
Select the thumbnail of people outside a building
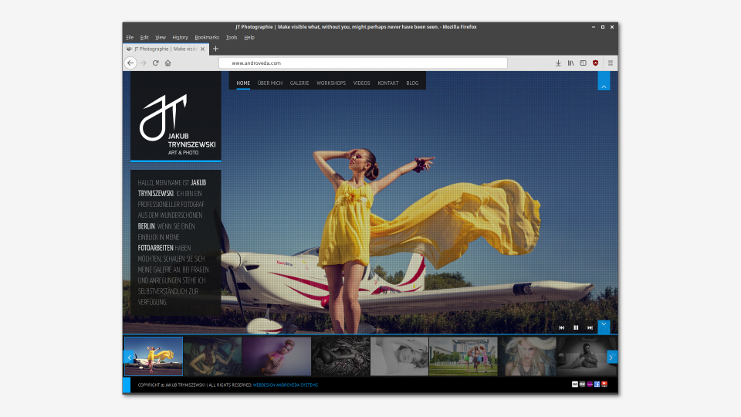click(x=463, y=356)
